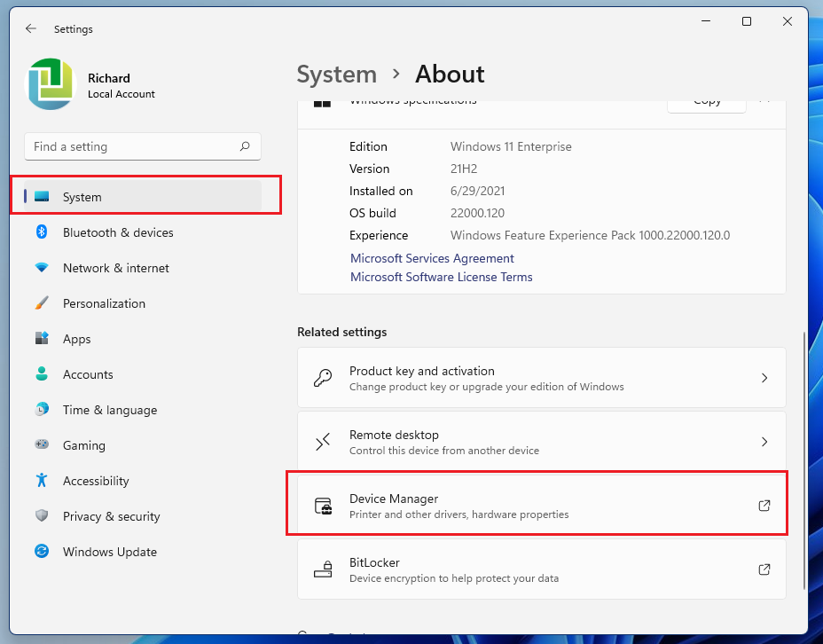Open Remote desktop via its chevron
The width and height of the screenshot is (823, 644).
click(764, 441)
